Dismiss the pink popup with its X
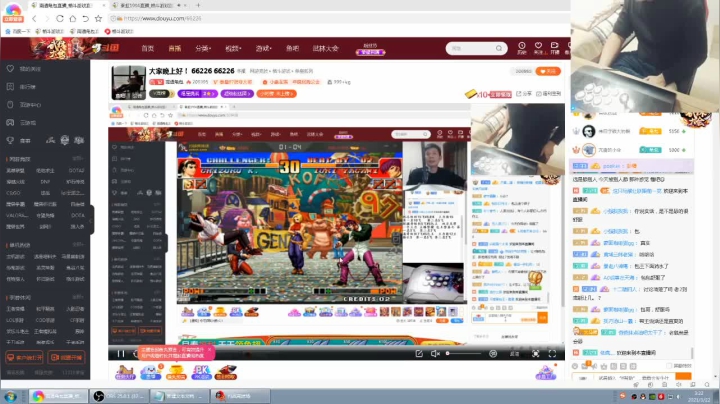The width and height of the screenshot is (720, 404). [x=209, y=350]
